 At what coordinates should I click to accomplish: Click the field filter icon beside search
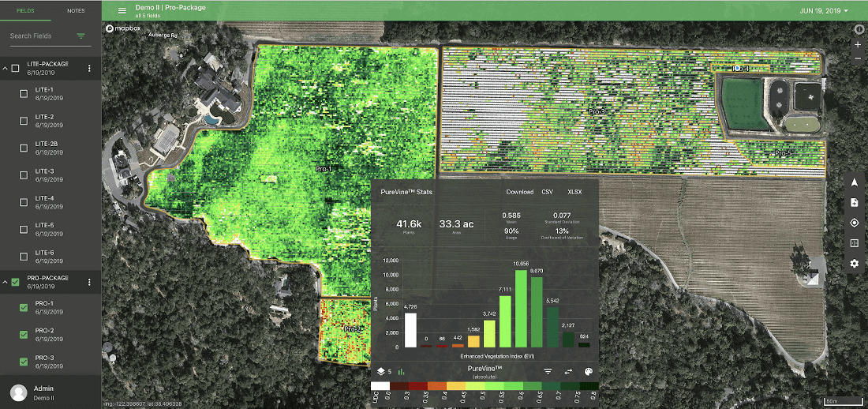point(80,36)
